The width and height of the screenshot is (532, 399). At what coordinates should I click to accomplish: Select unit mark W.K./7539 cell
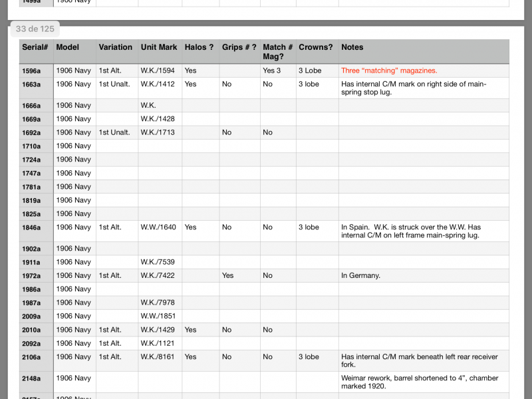coord(158,262)
